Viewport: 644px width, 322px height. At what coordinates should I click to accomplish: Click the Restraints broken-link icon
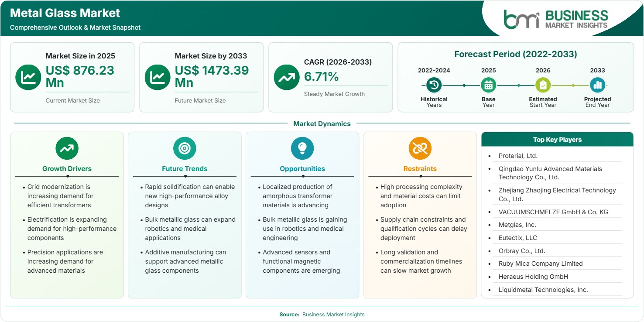420,148
